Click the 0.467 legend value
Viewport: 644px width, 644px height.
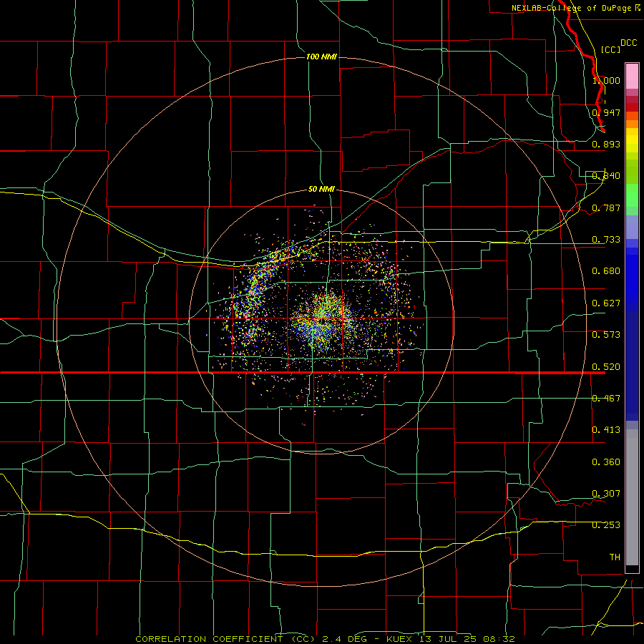click(x=606, y=399)
